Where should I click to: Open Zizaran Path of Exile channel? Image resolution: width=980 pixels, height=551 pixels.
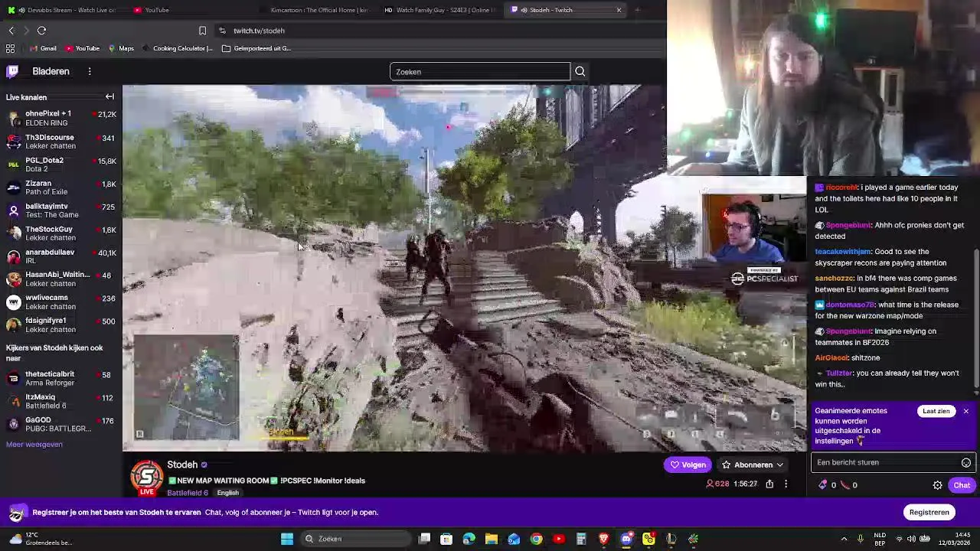point(61,187)
